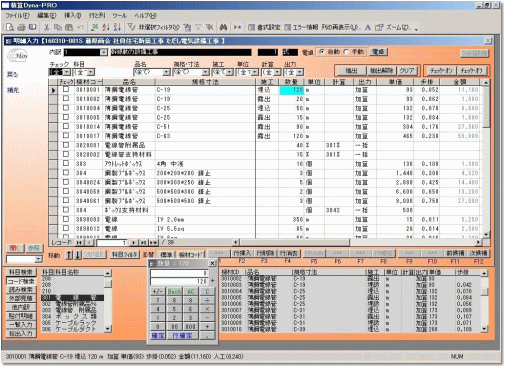
Task: Click the コード検索 button
Action: pyautogui.click(x=21, y=281)
